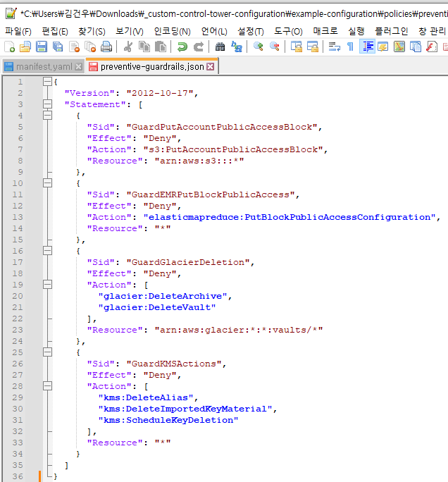Open Replace dialog with the Replace icon
Viewport: 448px width, 482px height.
tap(236, 47)
